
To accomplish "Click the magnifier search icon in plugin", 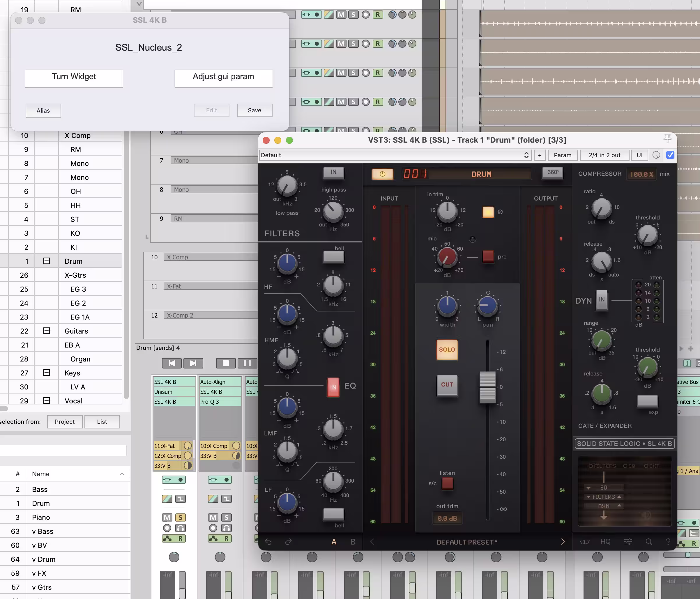I will pos(649,542).
